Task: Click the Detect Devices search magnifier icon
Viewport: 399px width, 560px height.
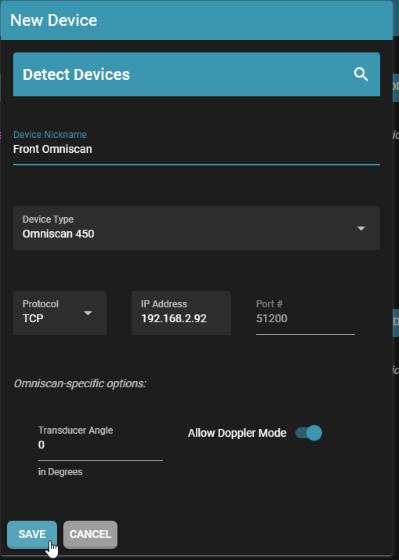Action: click(x=361, y=74)
